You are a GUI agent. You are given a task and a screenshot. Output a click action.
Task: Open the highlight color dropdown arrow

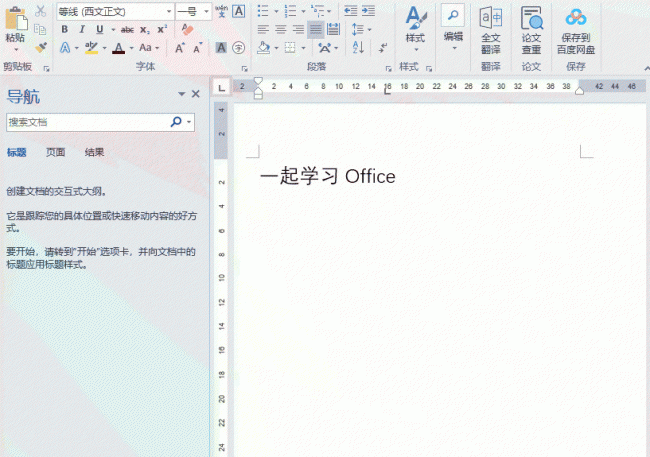coord(104,48)
